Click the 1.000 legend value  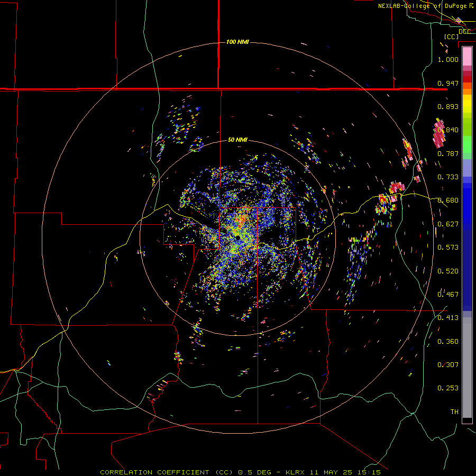point(448,59)
